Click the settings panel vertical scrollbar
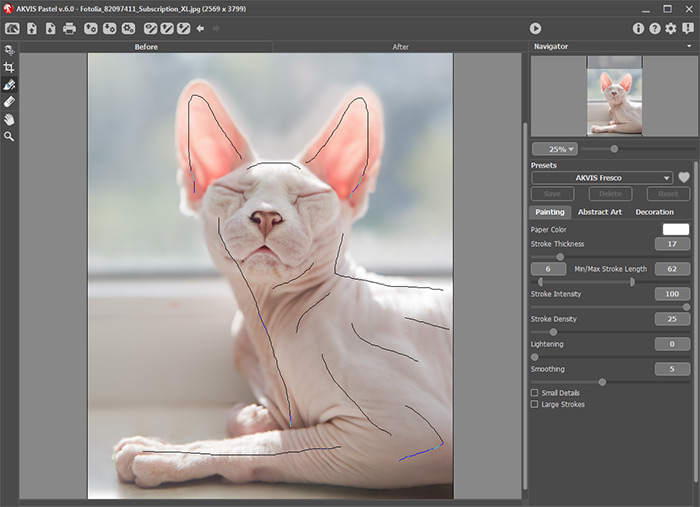This screenshot has height=507, width=700. (695, 321)
